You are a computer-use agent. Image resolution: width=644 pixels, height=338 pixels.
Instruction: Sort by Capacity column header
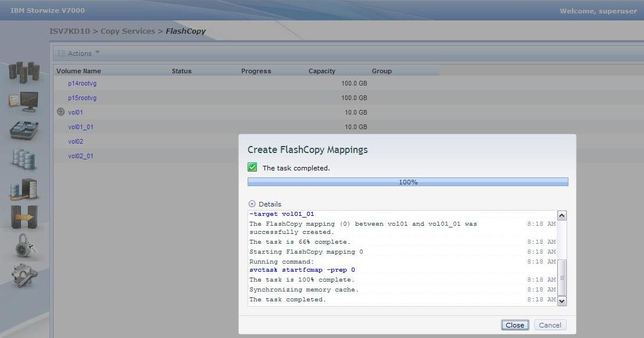coord(321,71)
